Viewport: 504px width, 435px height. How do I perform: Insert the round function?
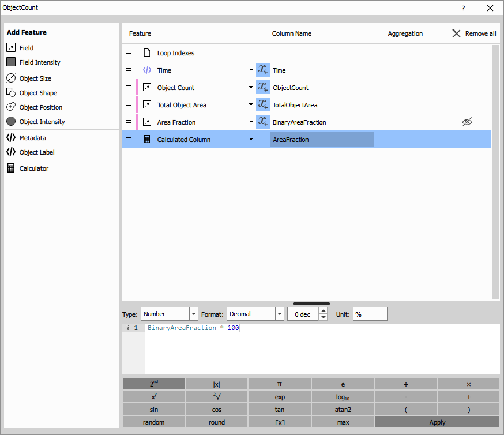click(x=216, y=422)
